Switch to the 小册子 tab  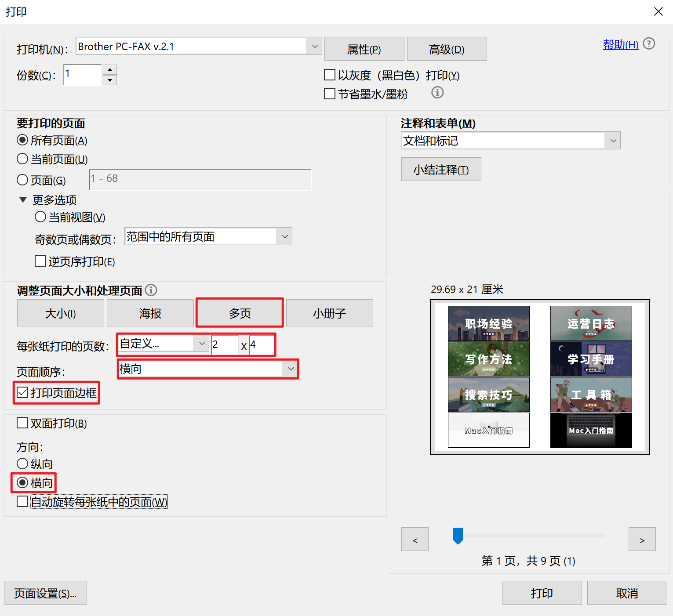click(x=330, y=313)
